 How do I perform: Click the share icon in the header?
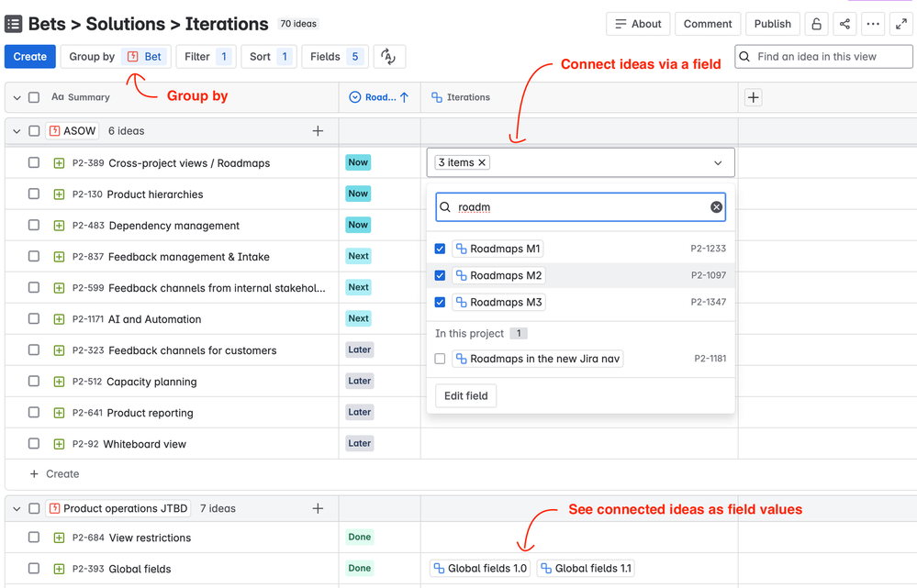[x=844, y=24]
